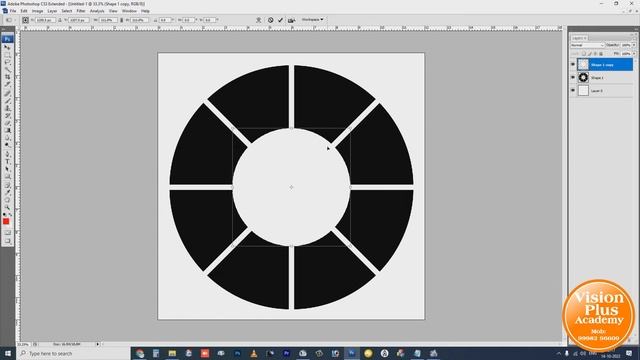Select the Dodge tool
This screenshot has width=640, height=360.
point(7,145)
